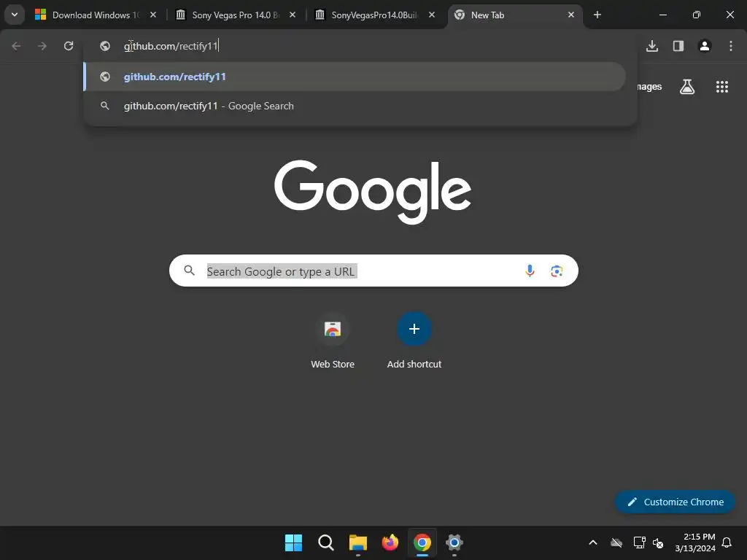Click the OneDrive cloud tray icon
The height and width of the screenshot is (560, 747).
(616, 542)
